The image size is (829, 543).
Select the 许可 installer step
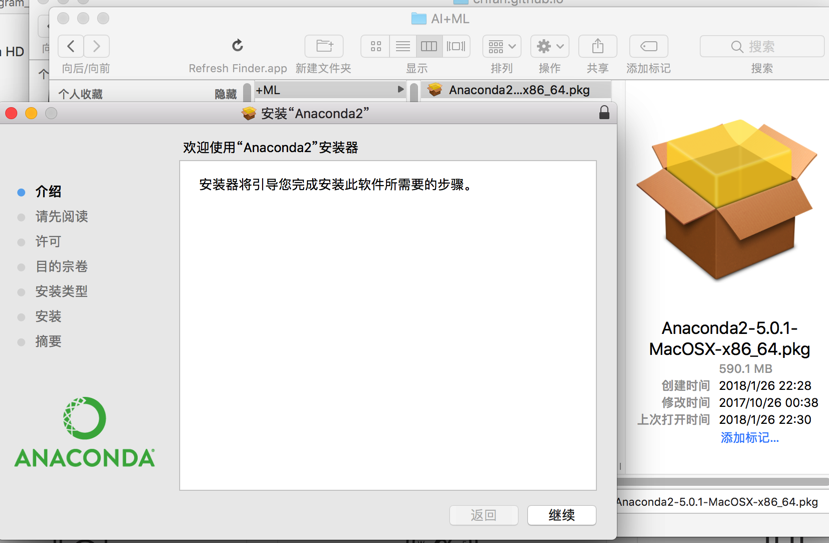48,242
